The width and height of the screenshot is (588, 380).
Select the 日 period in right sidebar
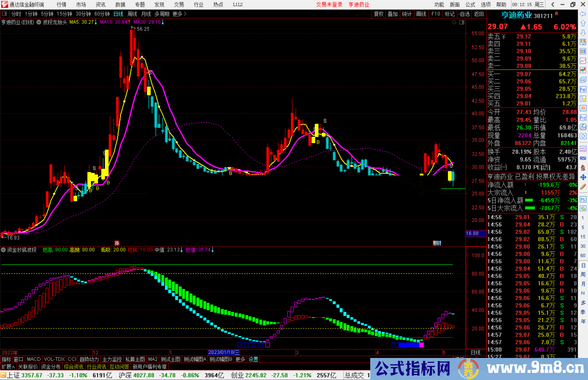tap(583, 265)
